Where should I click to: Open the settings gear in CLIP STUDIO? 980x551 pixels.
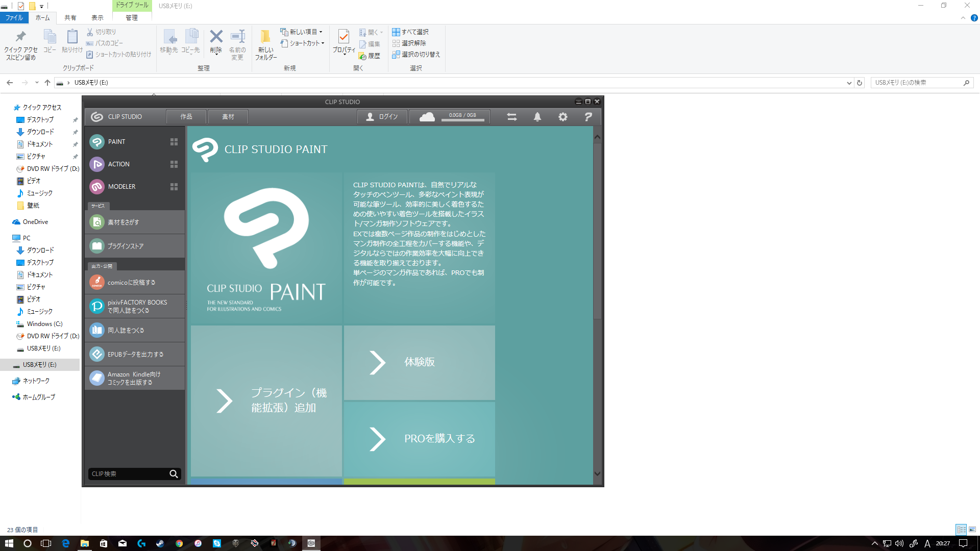562,117
